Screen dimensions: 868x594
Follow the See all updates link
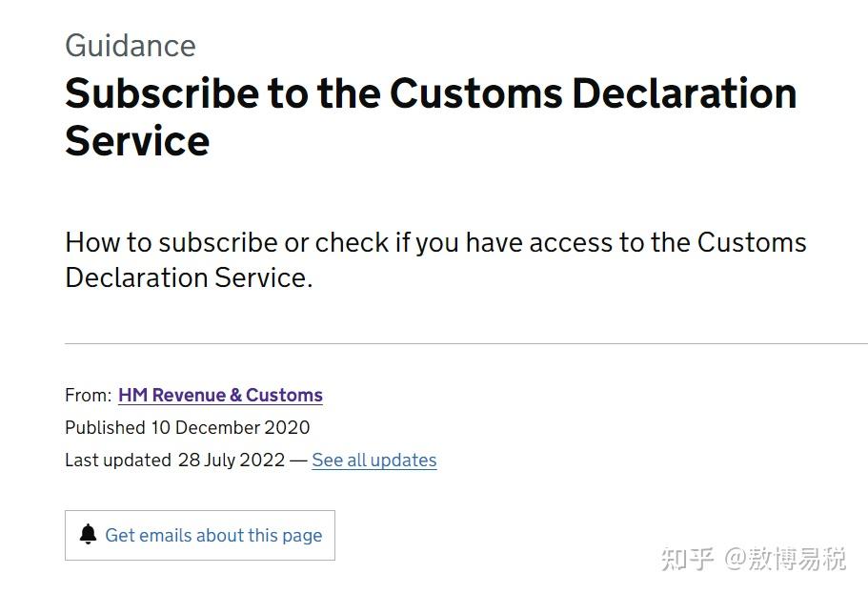(x=373, y=460)
